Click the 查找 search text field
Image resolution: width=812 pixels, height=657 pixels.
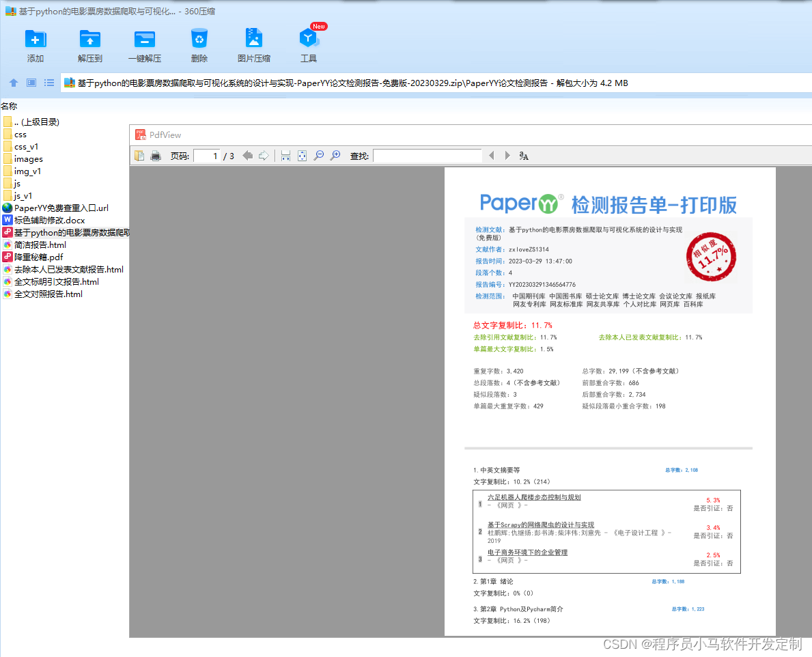[428, 156]
